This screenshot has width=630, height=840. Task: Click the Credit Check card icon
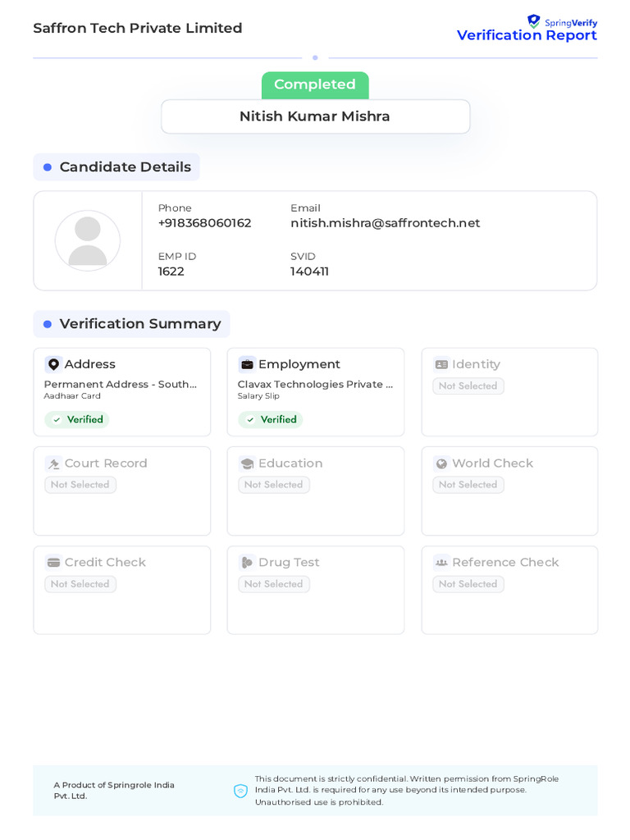pos(53,563)
